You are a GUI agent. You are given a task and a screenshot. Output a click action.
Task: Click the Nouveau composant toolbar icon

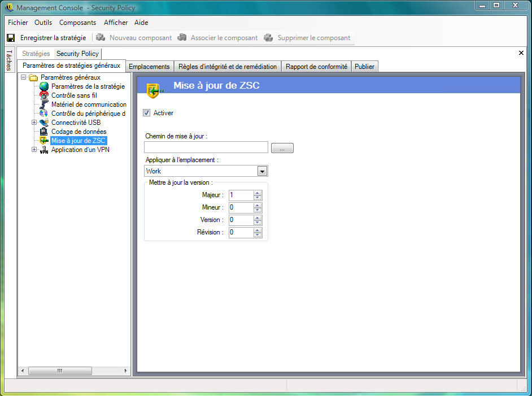coord(101,38)
